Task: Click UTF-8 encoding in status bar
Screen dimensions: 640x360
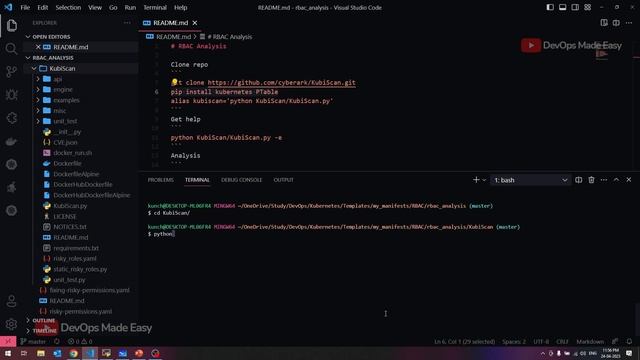Action: pyautogui.click(x=541, y=341)
